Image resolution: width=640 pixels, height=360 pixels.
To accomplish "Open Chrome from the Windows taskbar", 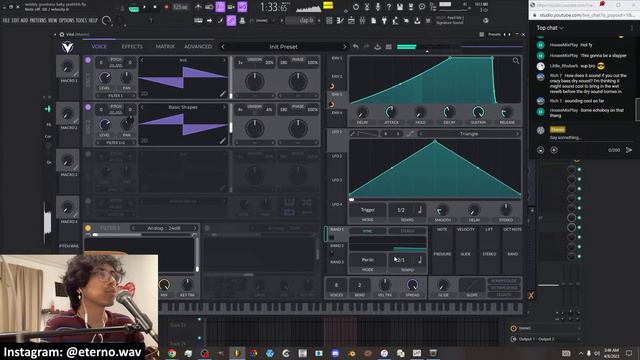I will (x=172, y=353).
